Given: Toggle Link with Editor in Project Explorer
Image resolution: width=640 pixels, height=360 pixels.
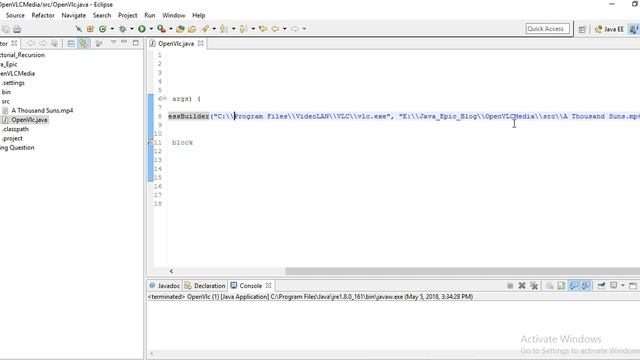Looking at the screenshot, I should tap(84, 43).
